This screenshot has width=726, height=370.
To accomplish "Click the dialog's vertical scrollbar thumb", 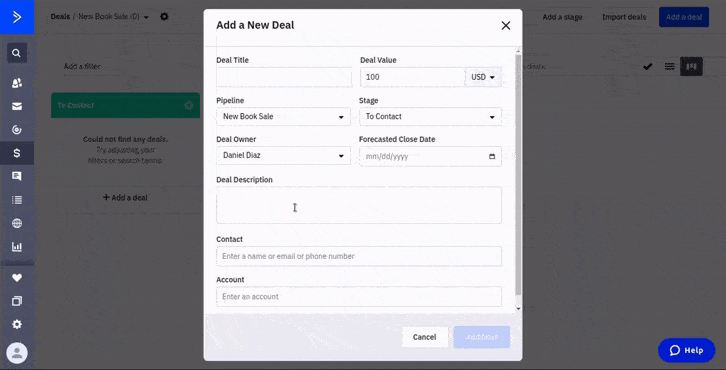I will 518,175.
